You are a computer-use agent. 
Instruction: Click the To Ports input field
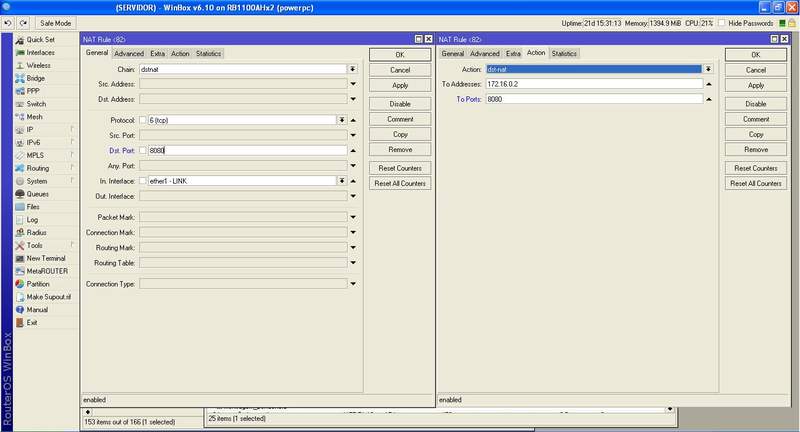click(x=594, y=99)
